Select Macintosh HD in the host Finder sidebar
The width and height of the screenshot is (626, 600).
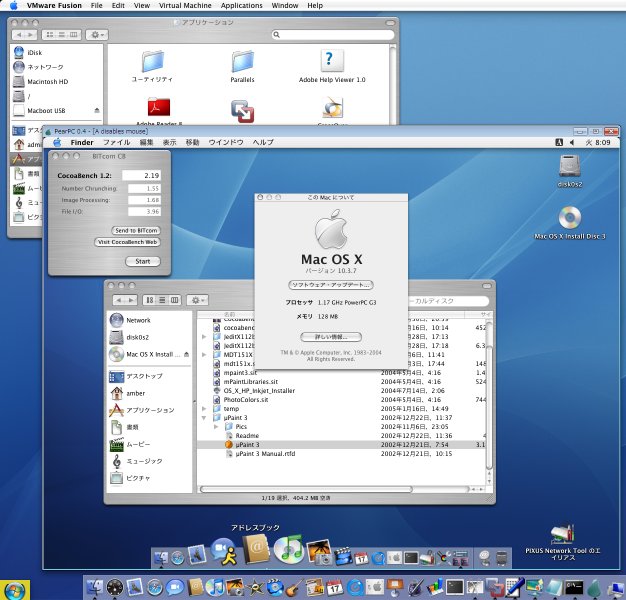[x=40, y=81]
